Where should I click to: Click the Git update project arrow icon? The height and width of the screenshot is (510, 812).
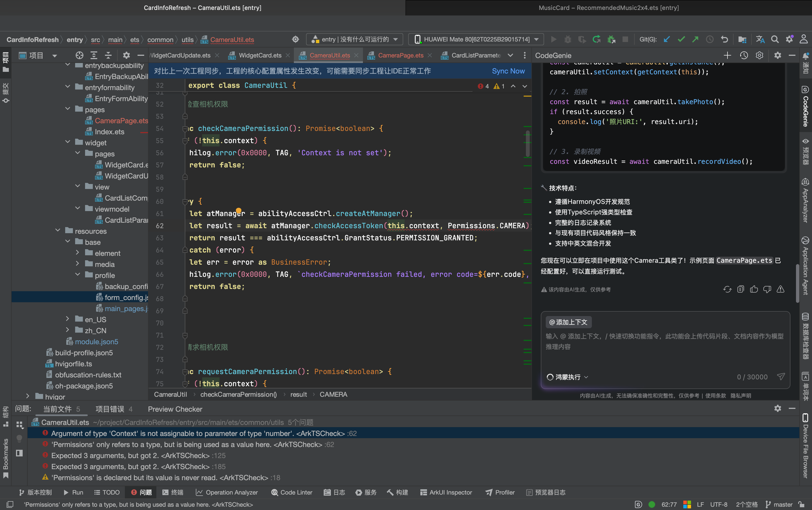(x=667, y=40)
